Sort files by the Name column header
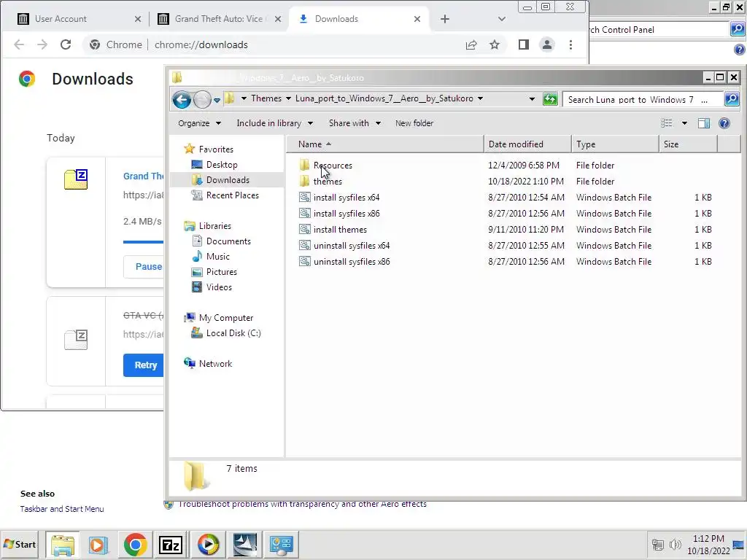Screen dimensions: 747x560 pos(385,144)
